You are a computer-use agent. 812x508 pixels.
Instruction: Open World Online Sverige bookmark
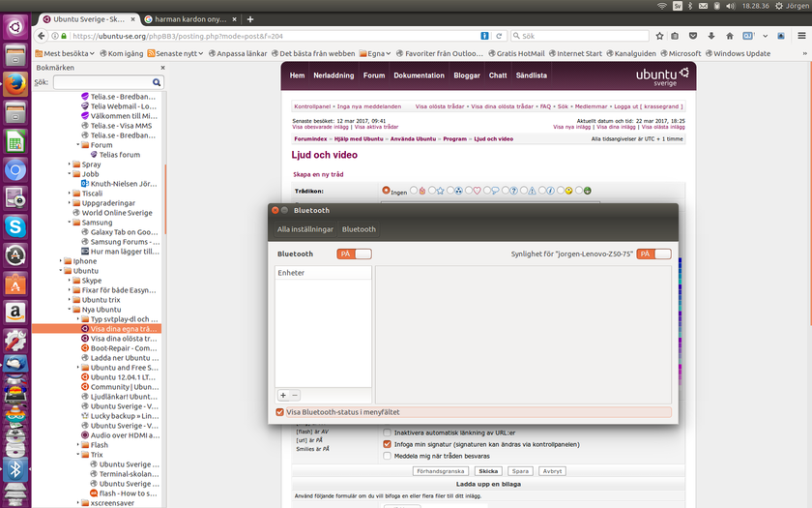112,213
